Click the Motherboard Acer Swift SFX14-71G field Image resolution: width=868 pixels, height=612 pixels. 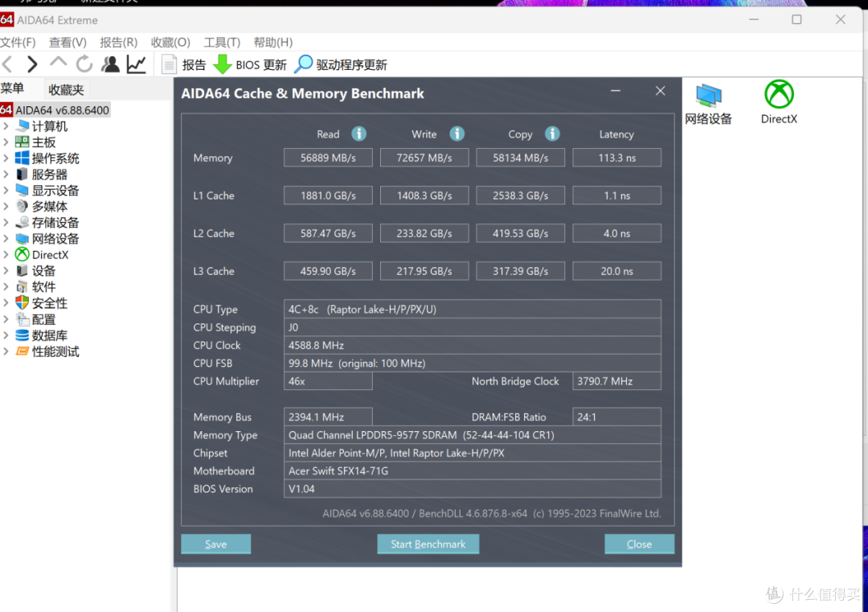[x=473, y=470]
